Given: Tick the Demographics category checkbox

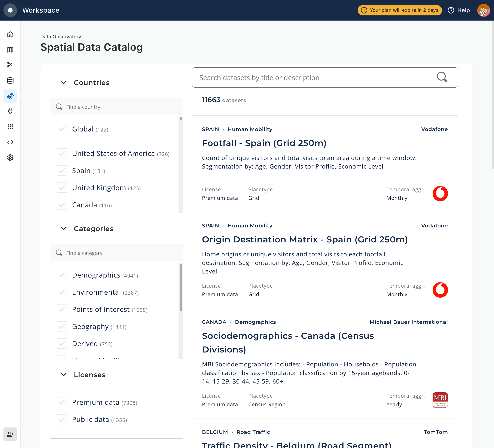Looking at the screenshot, I should (x=62, y=275).
